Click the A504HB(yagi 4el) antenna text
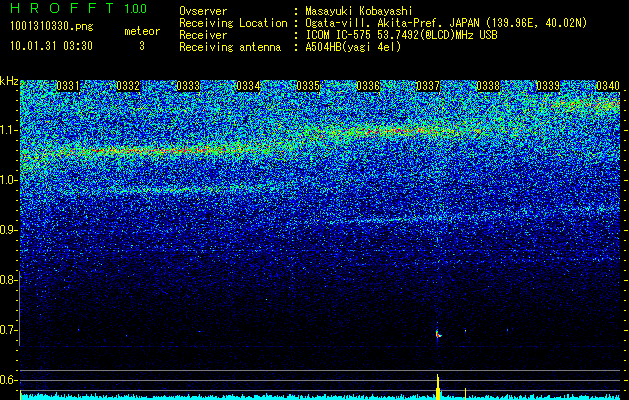 [353, 47]
